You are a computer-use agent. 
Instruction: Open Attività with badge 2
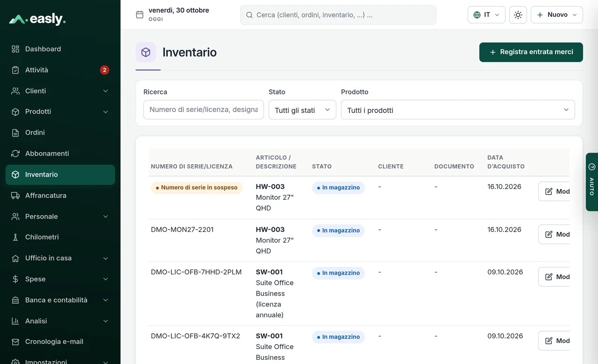click(60, 70)
